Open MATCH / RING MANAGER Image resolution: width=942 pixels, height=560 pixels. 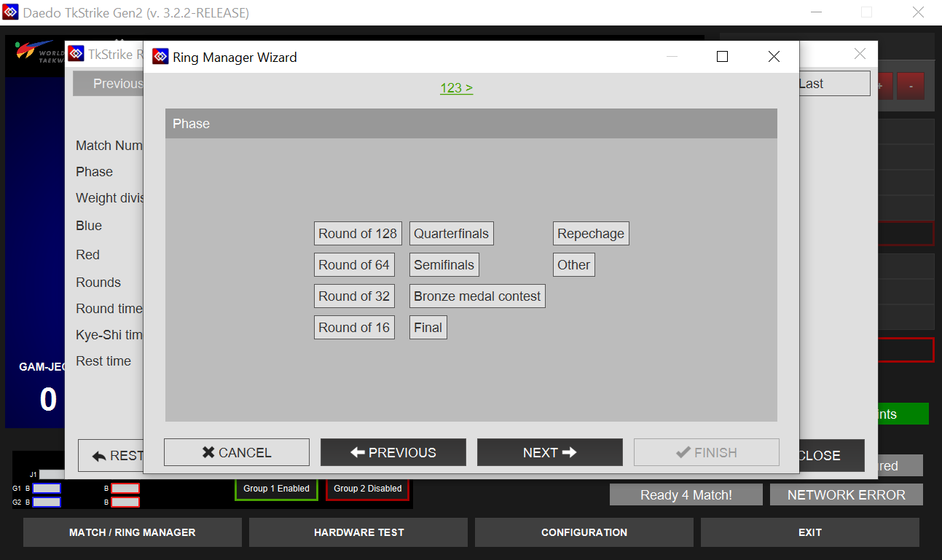[132, 532]
